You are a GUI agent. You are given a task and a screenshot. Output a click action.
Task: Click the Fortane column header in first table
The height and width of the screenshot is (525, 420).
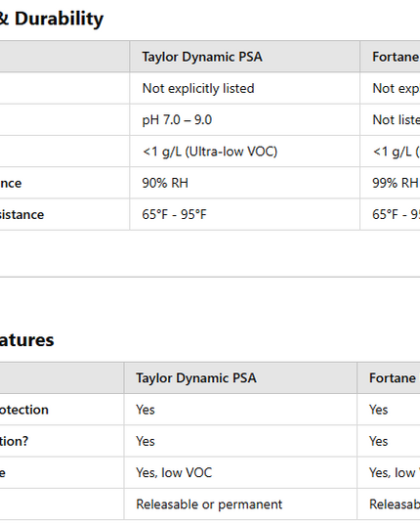point(396,57)
